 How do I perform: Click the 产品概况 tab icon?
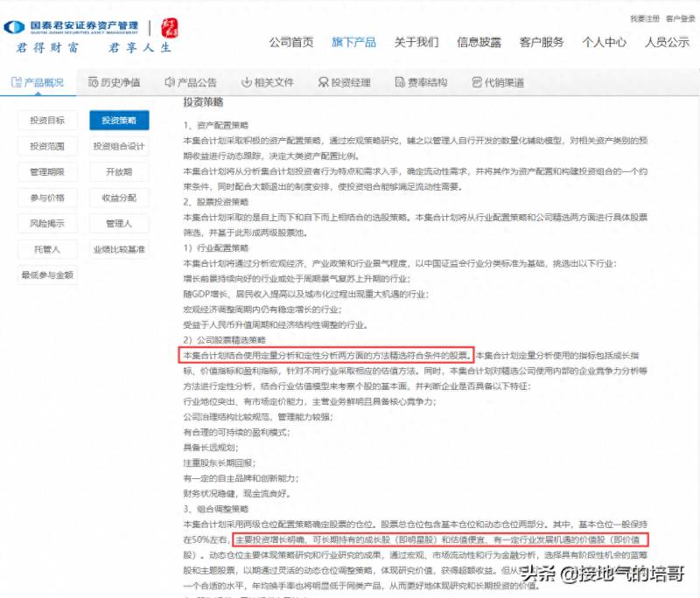[16, 82]
